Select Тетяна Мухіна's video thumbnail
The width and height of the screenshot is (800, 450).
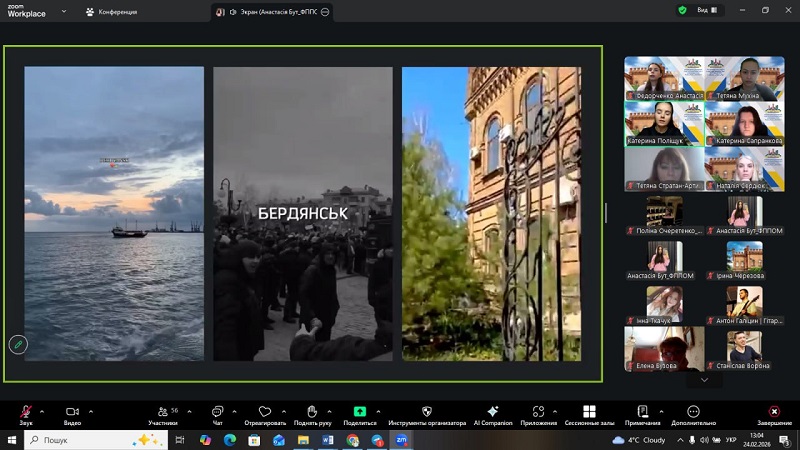(x=743, y=78)
